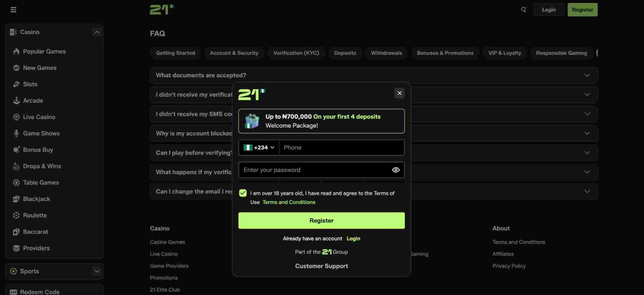Viewport: 644px width, 295px height.
Task: Open footer Promotions link
Action: [x=164, y=278]
